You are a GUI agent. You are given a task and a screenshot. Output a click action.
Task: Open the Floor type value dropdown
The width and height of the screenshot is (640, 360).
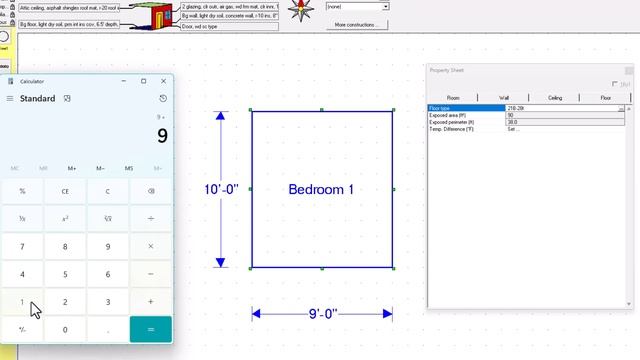[x=621, y=109]
